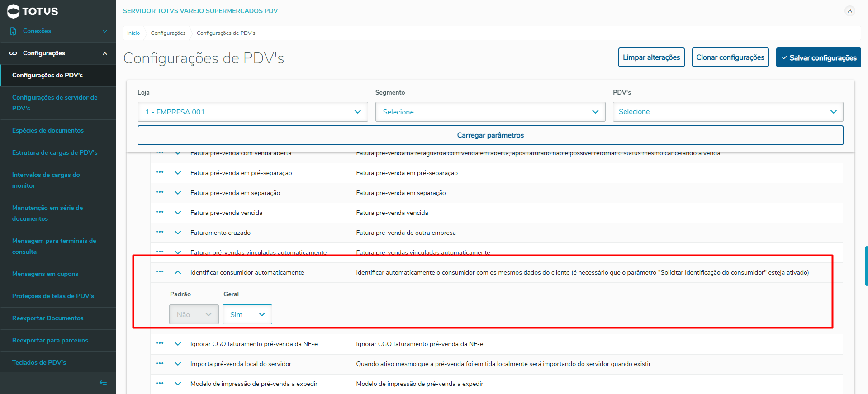This screenshot has width=868, height=394.
Task: Click Salvar configurações button
Action: click(x=818, y=57)
